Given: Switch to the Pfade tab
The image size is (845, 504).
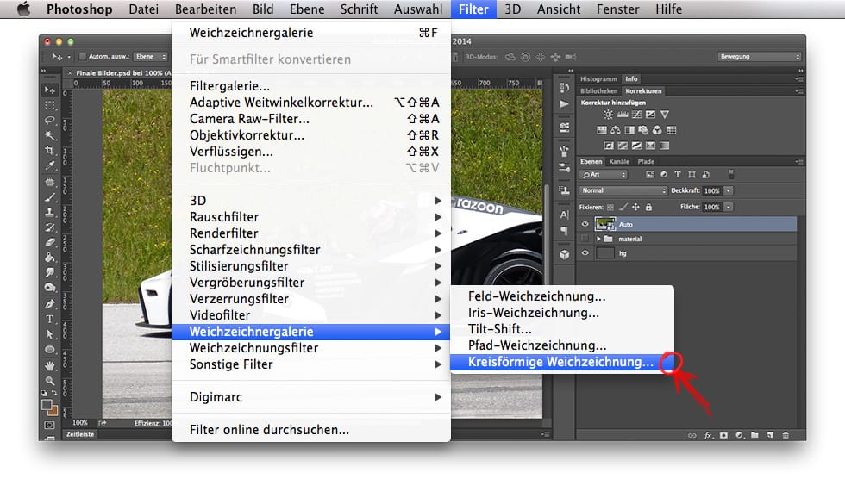Looking at the screenshot, I should (646, 162).
